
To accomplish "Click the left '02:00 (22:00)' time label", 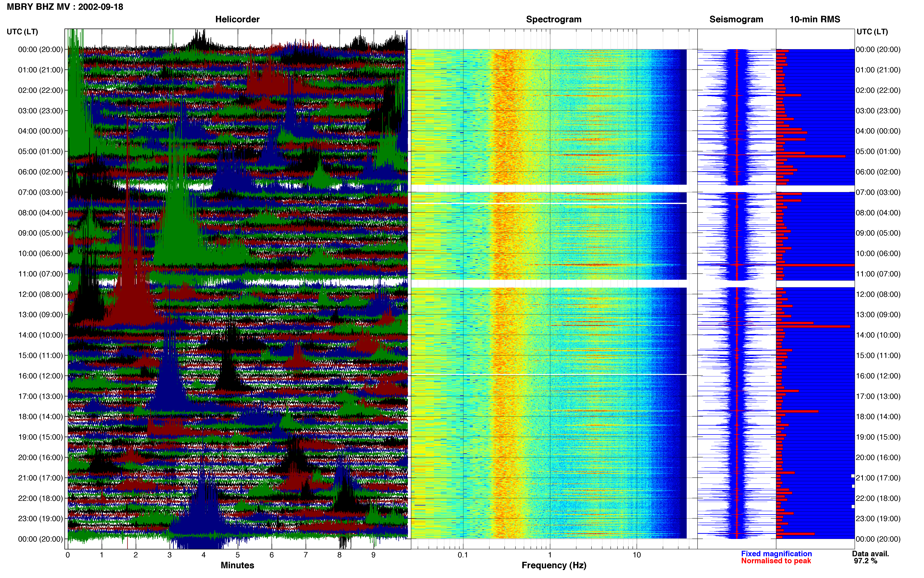I will coord(41,90).
